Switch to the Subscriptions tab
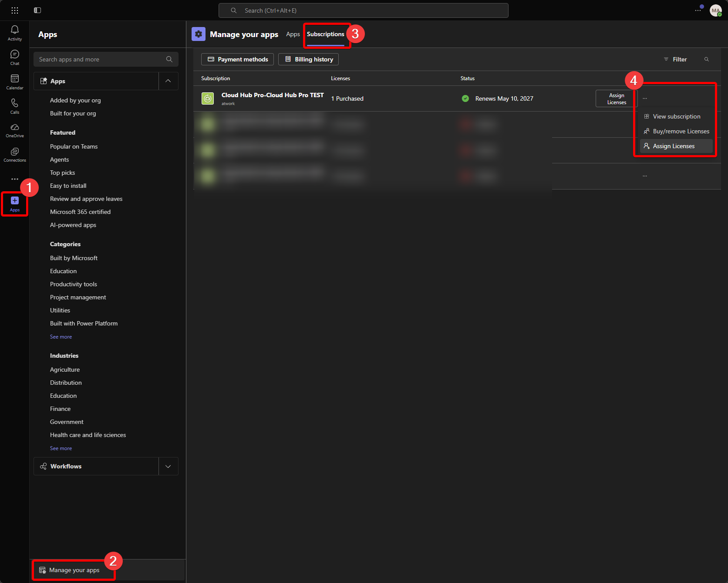Screen dimensions: 728x583 click(326, 34)
